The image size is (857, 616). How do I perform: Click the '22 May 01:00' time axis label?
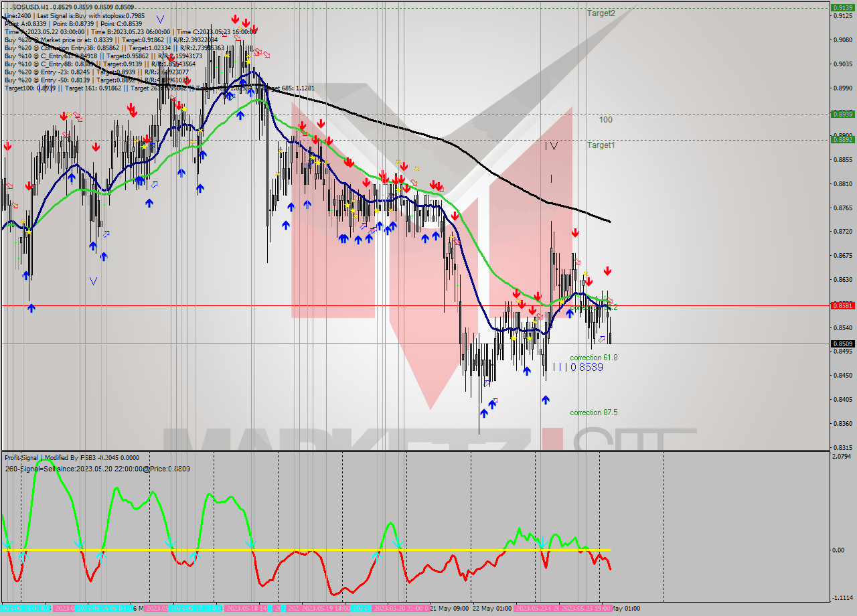tap(492, 608)
